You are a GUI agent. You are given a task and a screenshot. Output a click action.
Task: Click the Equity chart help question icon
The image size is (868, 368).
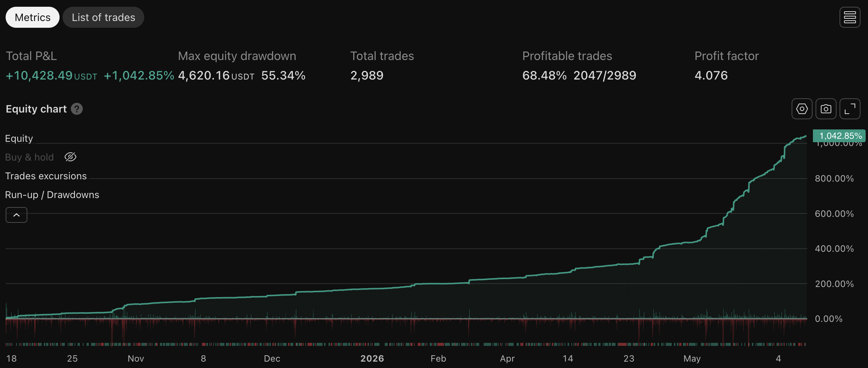click(x=77, y=109)
